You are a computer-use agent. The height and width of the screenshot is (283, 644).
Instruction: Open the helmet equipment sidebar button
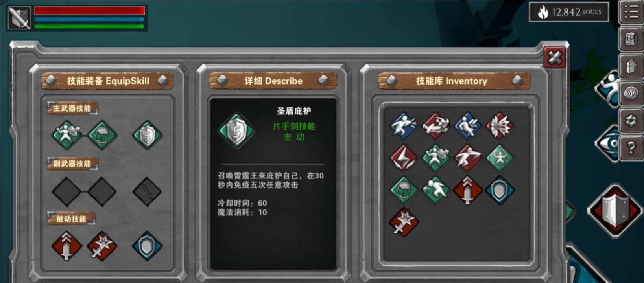[631, 66]
